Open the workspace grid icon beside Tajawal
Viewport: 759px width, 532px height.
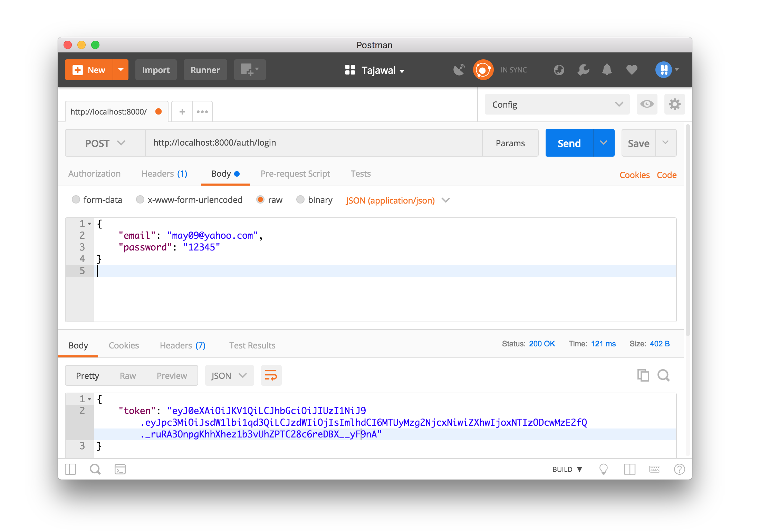pyautogui.click(x=350, y=70)
